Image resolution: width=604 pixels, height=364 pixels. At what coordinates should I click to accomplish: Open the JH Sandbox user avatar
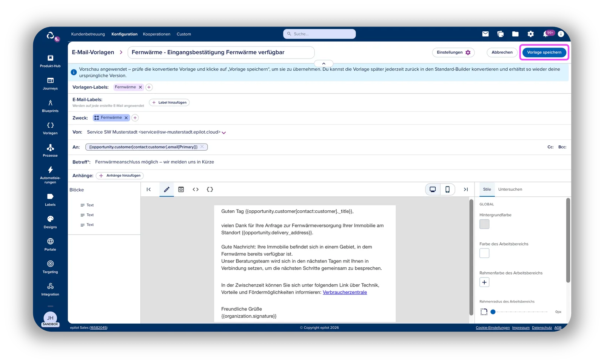click(x=50, y=319)
